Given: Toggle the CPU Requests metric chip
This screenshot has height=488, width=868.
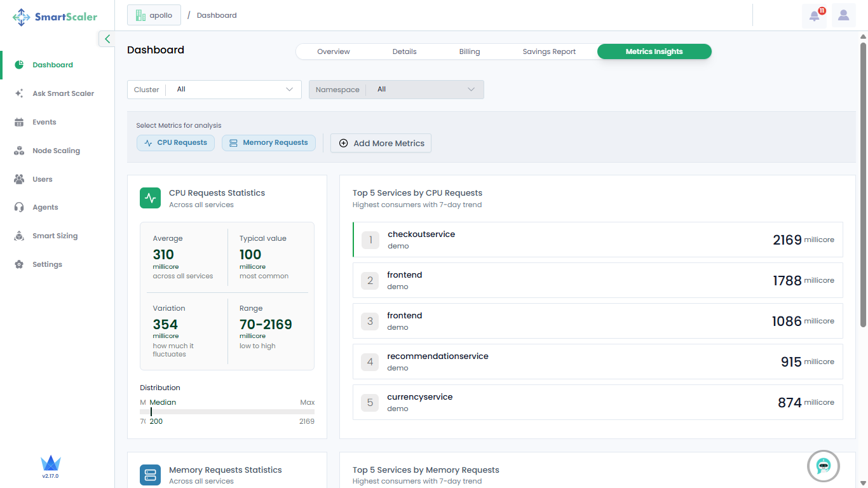Looking at the screenshot, I should [175, 143].
